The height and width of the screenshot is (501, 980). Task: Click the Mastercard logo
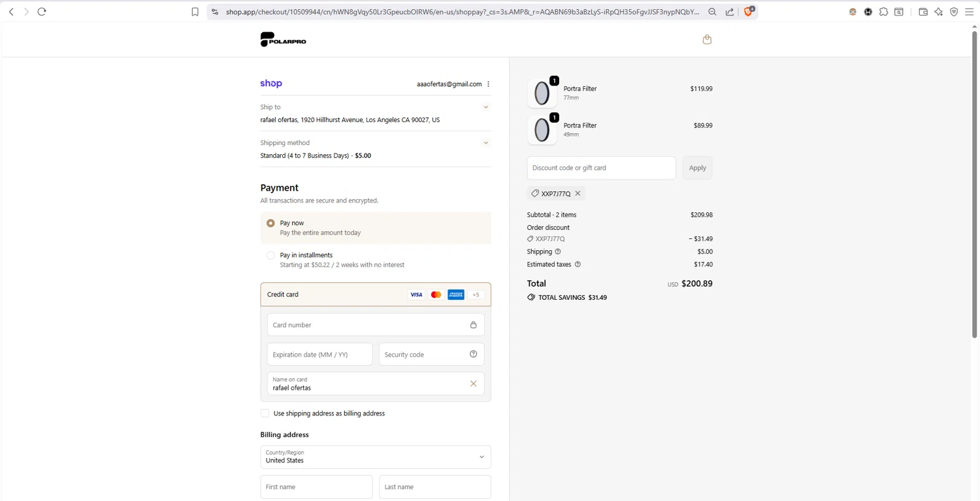pyautogui.click(x=436, y=295)
